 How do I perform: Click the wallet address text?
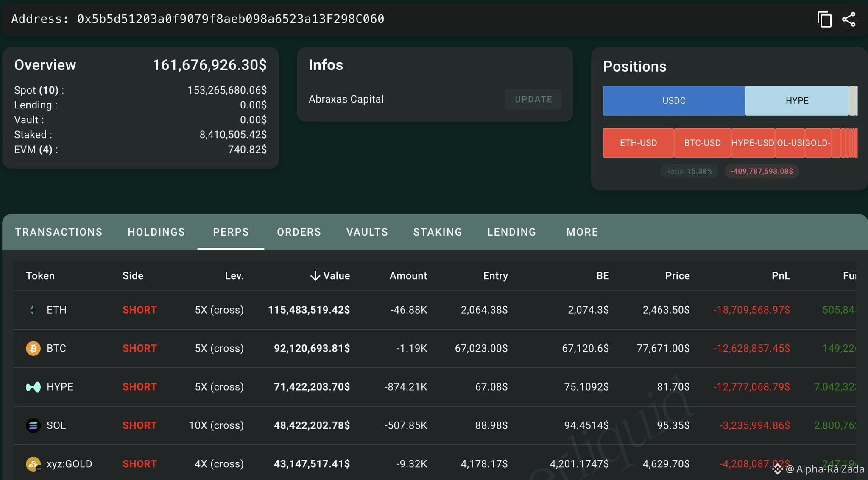[198, 19]
